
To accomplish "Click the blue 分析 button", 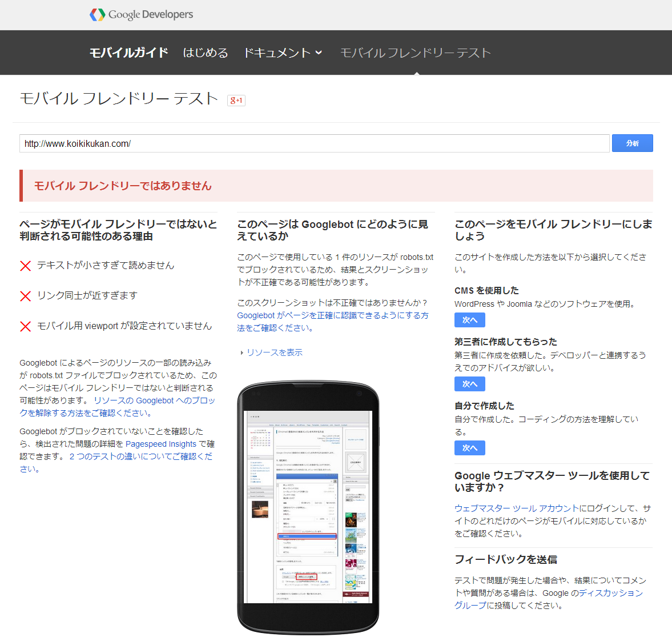I will (x=632, y=143).
